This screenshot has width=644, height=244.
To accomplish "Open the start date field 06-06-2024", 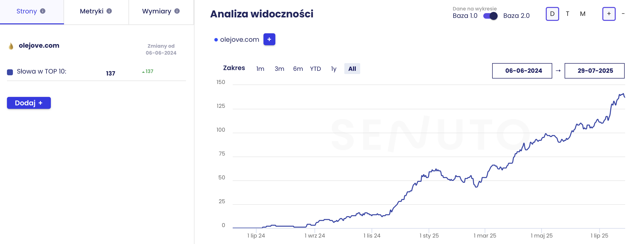I will click(522, 71).
